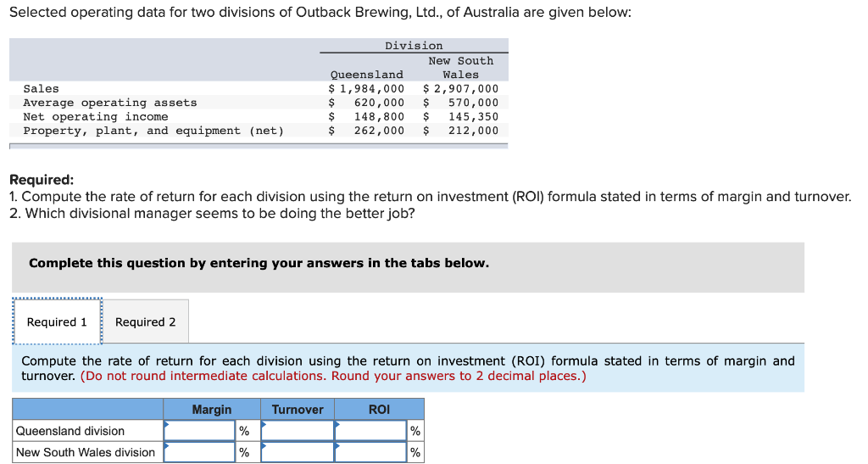
Task: Click Property, plant, and equipment (net) label
Action: (x=153, y=131)
